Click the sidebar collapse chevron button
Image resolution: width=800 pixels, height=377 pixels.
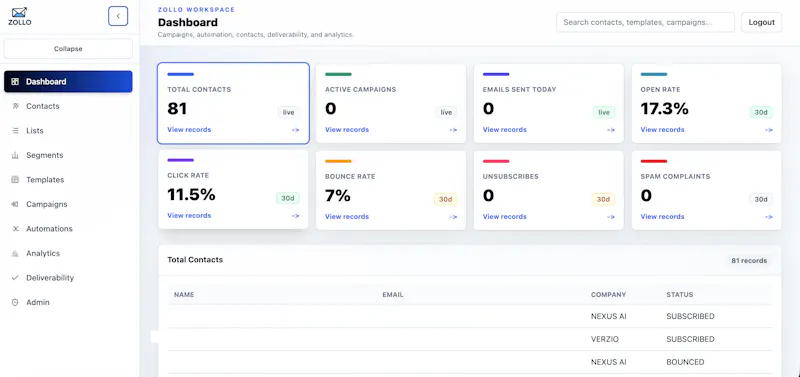click(x=118, y=16)
